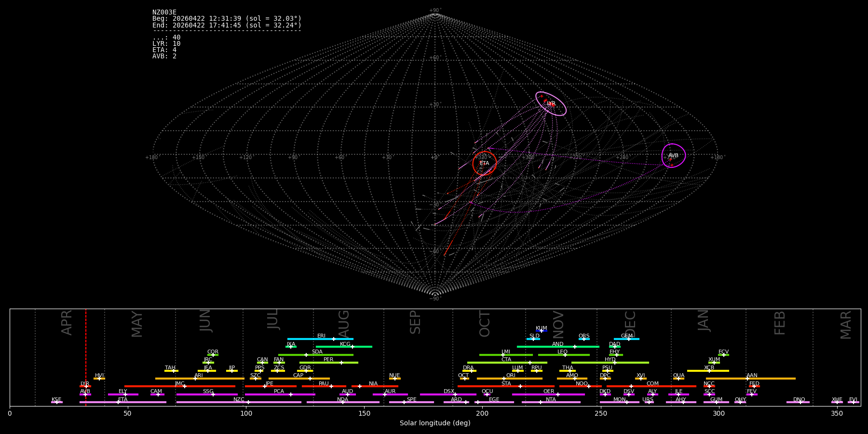Click the LYR radiant ellipse on the sky map

coord(551,104)
